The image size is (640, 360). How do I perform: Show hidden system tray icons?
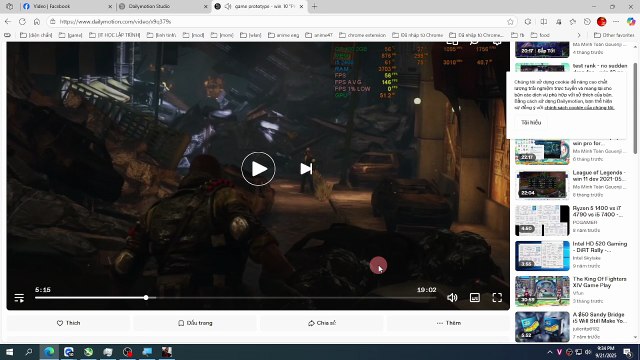tap(549, 352)
